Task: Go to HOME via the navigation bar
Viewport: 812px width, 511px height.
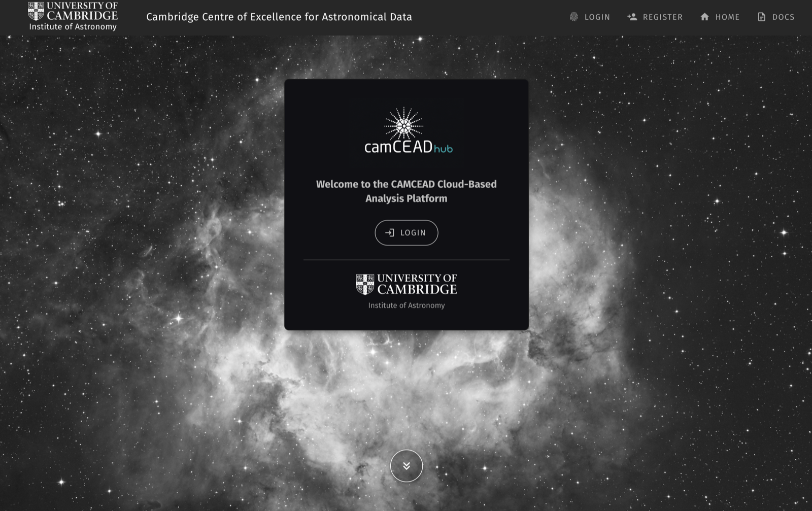Action: coord(720,17)
